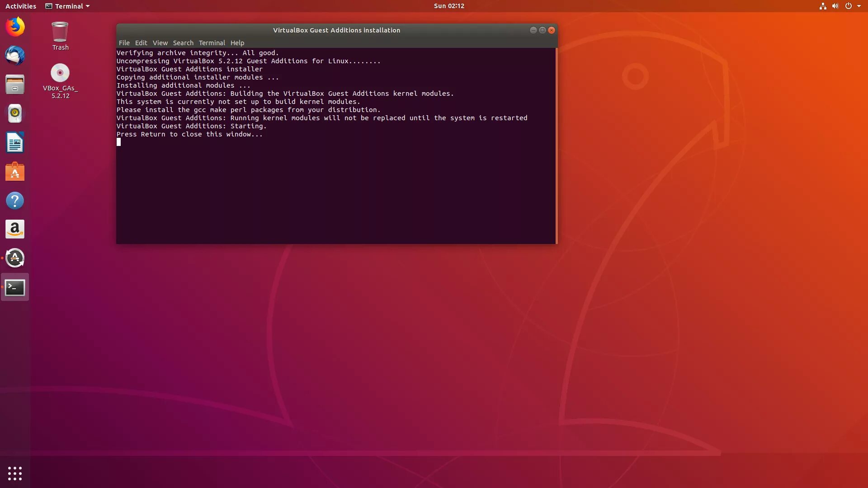The image size is (868, 488).
Task: Launch Thunderbird mail from the dock
Action: 15,56
